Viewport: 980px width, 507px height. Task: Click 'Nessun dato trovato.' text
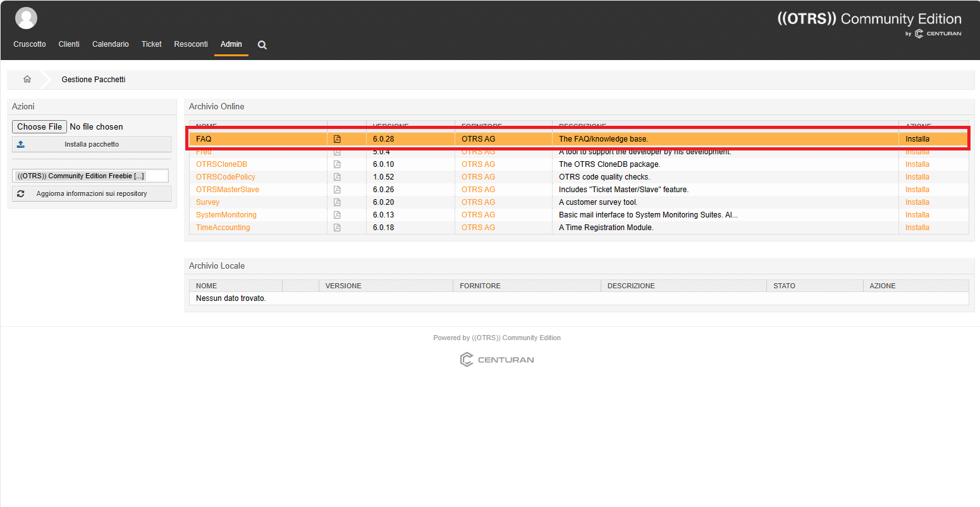point(231,298)
